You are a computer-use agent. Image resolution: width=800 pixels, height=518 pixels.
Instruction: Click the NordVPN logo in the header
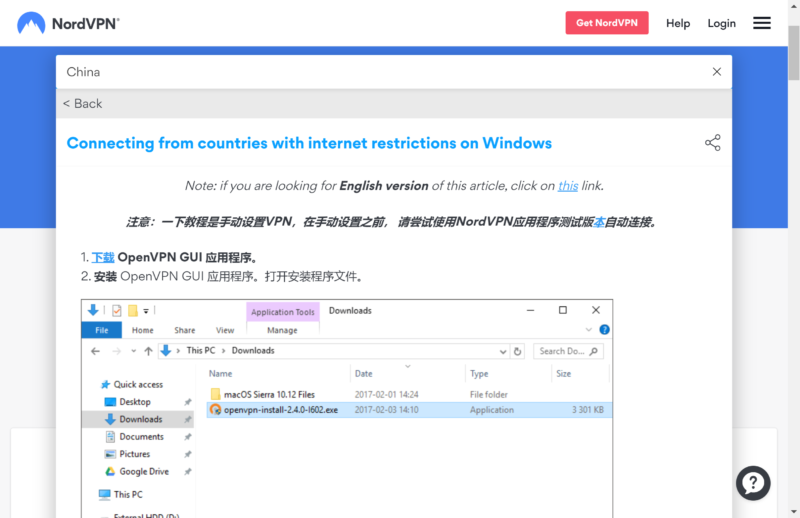tap(68, 23)
